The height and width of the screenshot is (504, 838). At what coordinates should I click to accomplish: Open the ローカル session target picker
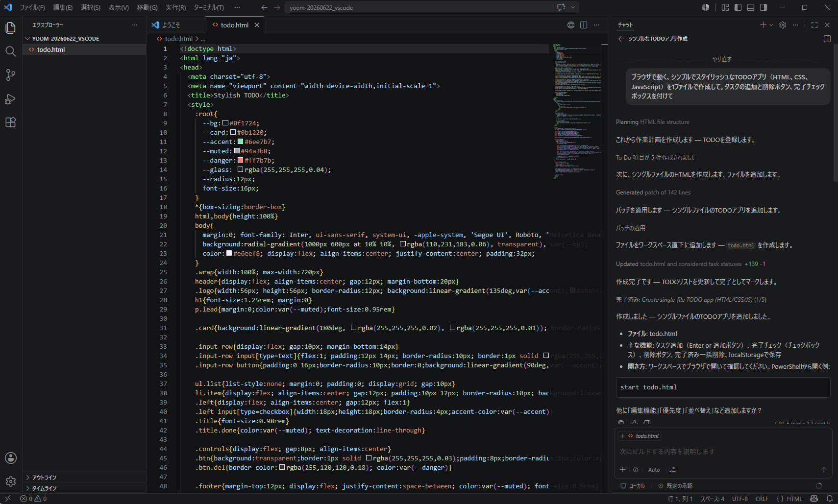[x=633, y=486]
